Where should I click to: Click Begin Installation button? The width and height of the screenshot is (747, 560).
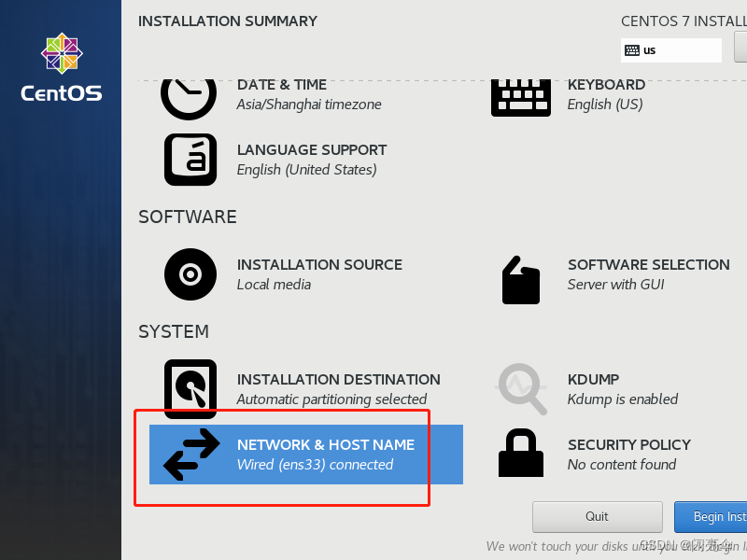[711, 517]
